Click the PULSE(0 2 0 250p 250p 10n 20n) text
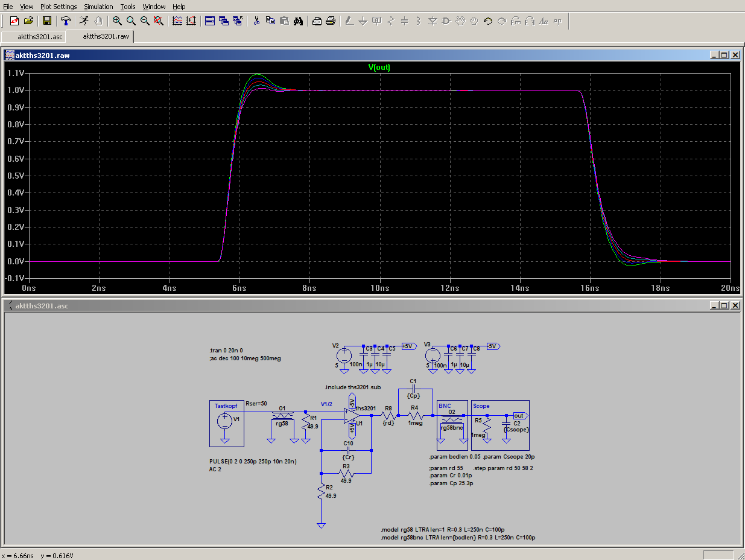Screen dimensions: 745x560 pyautogui.click(x=253, y=461)
